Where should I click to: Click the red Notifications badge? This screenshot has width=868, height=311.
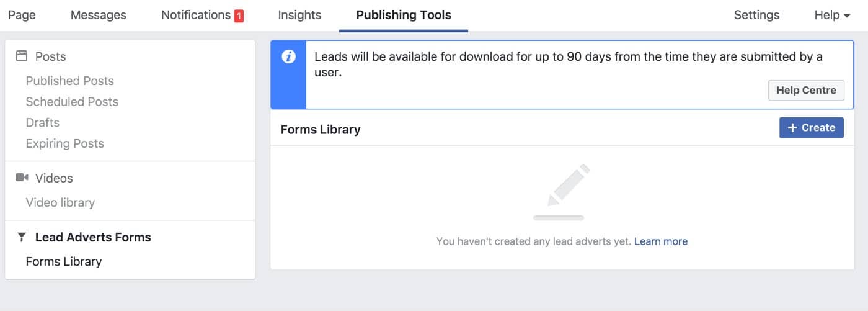pyautogui.click(x=239, y=16)
